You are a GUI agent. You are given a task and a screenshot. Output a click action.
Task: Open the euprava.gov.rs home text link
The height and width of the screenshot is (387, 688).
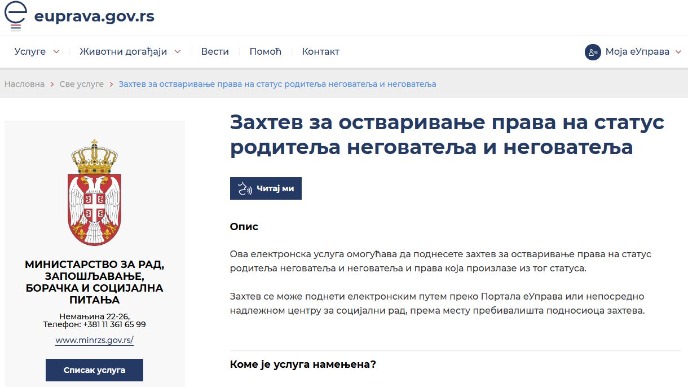click(94, 16)
